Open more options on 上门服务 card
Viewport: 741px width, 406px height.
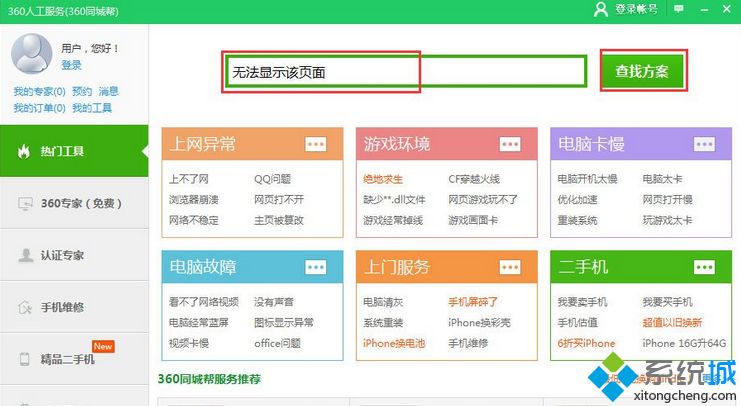510,267
